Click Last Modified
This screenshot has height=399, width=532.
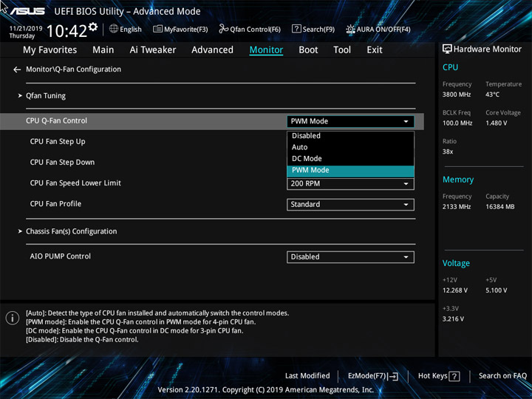[307, 375]
